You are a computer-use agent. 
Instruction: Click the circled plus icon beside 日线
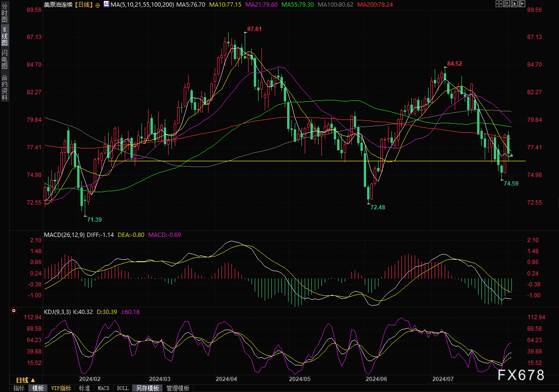pyautogui.click(x=98, y=5)
